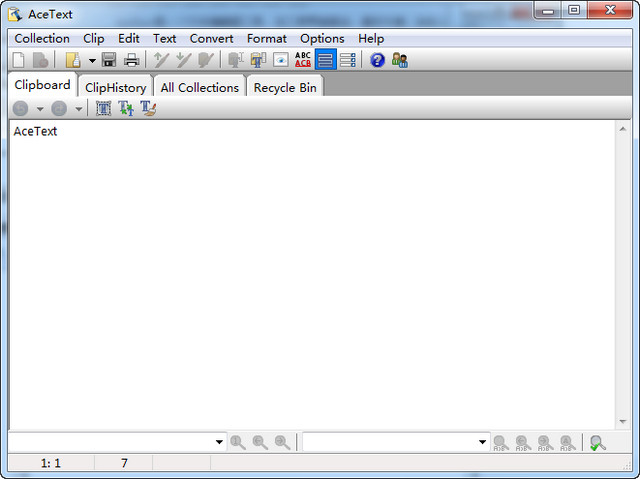Click into the replace text box

[x=390, y=442]
